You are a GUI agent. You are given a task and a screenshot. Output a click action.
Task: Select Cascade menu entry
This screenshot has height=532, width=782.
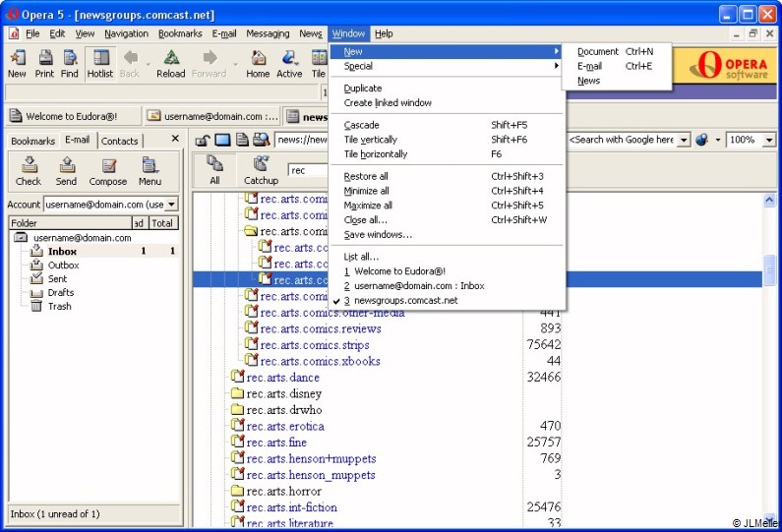pyautogui.click(x=447, y=125)
